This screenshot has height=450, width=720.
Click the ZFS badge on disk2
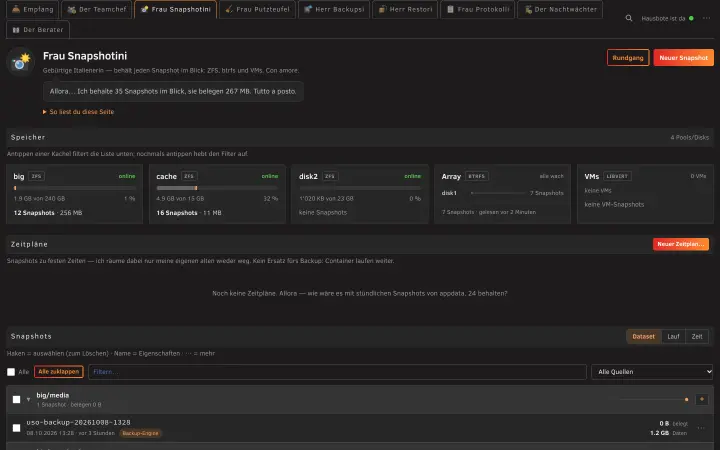click(x=330, y=176)
